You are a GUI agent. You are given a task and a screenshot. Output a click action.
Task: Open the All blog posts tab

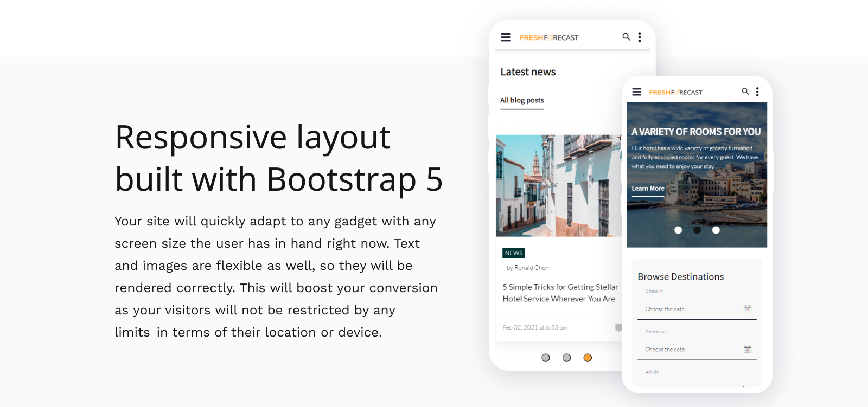click(522, 101)
